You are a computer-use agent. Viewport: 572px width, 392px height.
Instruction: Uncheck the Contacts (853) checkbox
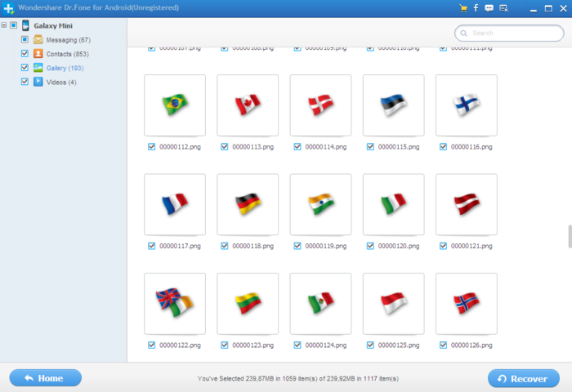[25, 54]
